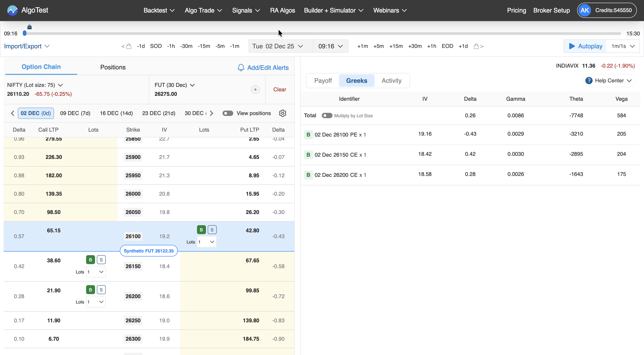Open Lots dropdown for 26150 call
Screen dimensions: 644x355
pos(96,272)
